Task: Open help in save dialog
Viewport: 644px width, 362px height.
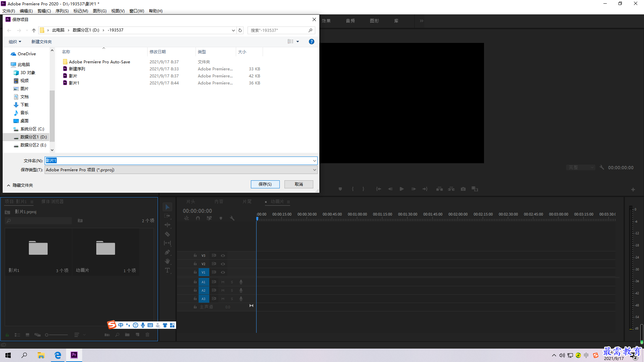Action: (x=311, y=42)
